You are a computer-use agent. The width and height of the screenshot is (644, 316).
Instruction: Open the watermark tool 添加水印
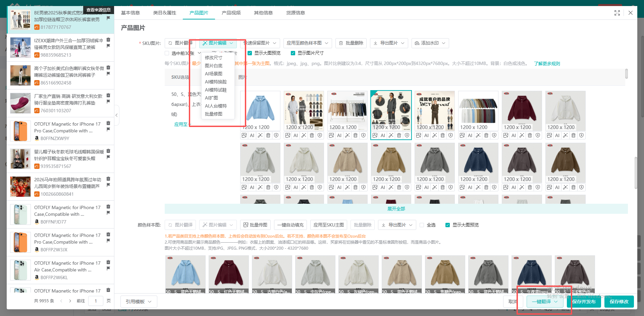[x=430, y=43]
